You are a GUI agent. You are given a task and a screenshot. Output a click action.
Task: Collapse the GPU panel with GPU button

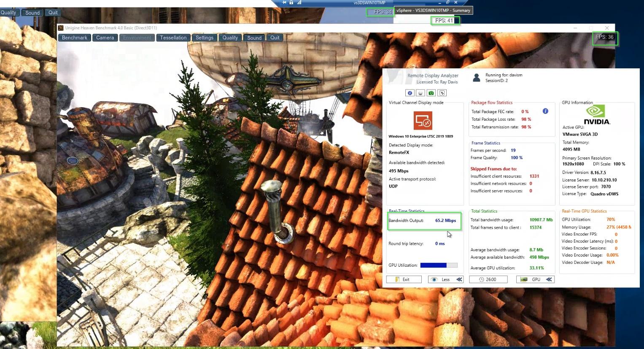535,279
